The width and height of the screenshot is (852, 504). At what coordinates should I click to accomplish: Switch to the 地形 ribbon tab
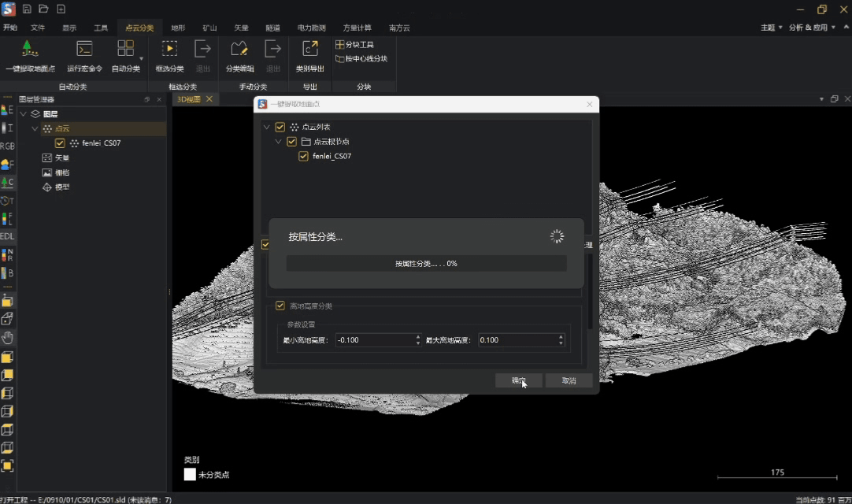click(x=178, y=28)
